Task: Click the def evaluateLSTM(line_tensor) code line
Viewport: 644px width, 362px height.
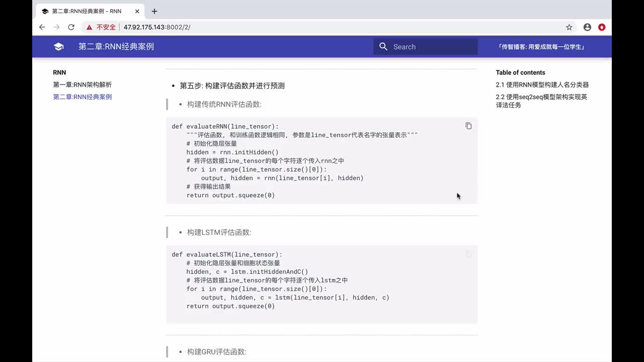Action: tap(227, 254)
